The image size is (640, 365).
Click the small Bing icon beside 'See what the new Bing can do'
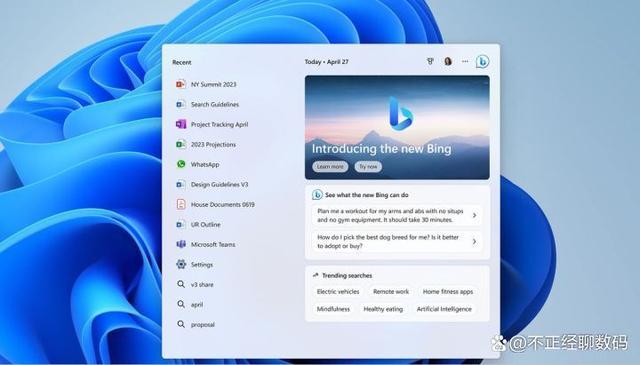[317, 195]
